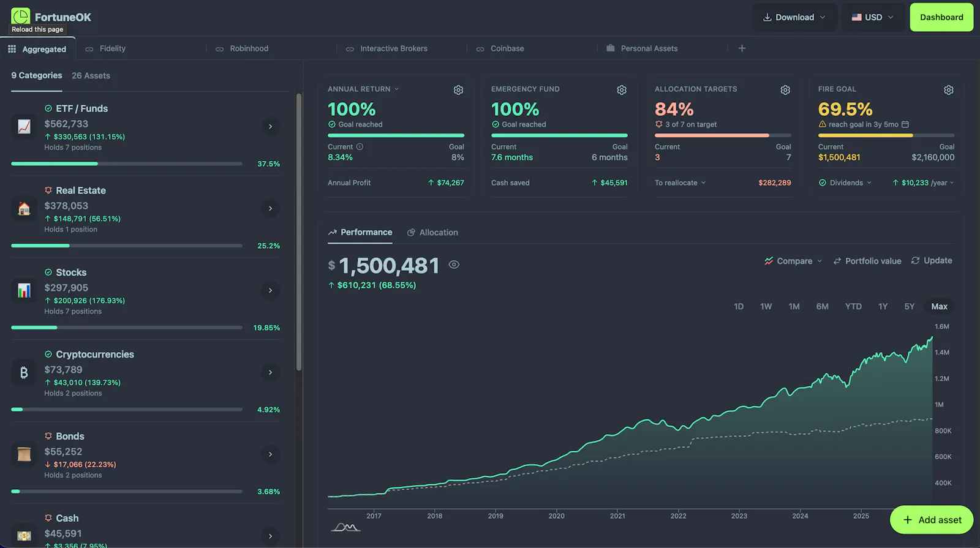Click the Cryptocurrencies bitcoin icon
The image size is (980, 548).
pos(24,373)
